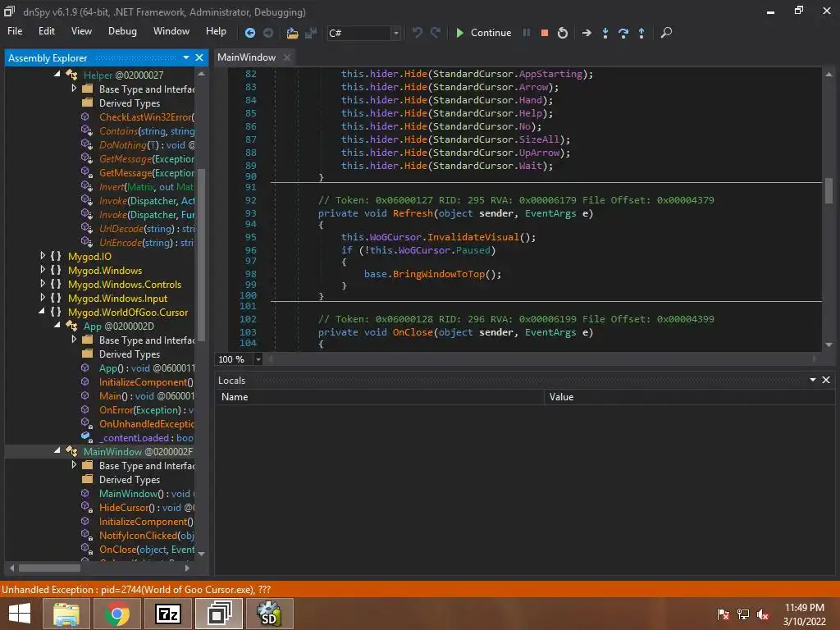Click the Navigate Backward arrow icon
The width and height of the screenshot is (840, 630).
[x=250, y=33]
